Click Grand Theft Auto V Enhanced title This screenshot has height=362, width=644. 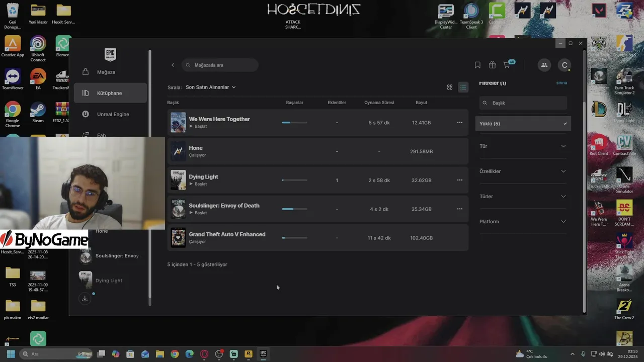click(x=227, y=234)
